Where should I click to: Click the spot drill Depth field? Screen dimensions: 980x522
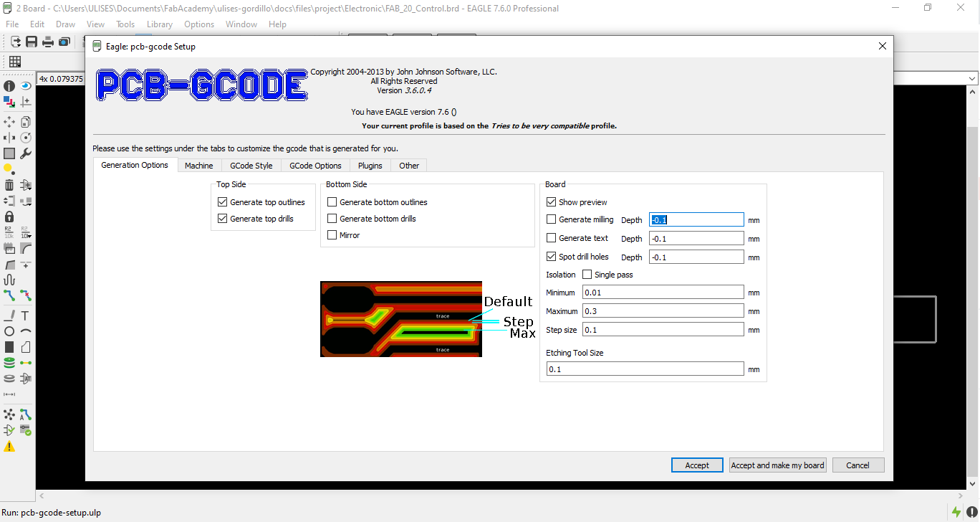coord(697,257)
